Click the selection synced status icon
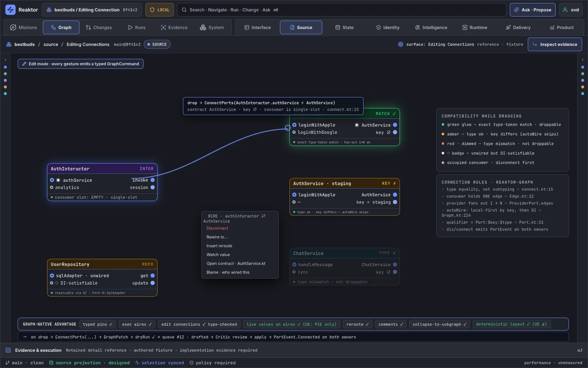The height and width of the screenshot is (368, 588). pos(137,363)
